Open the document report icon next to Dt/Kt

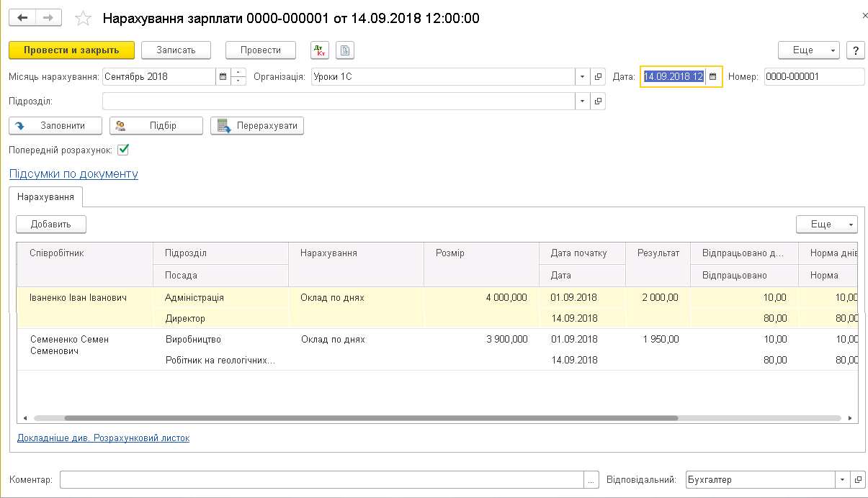click(x=345, y=50)
